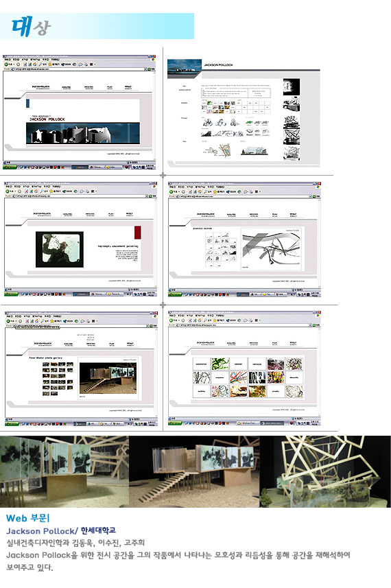Click the red square in video page screenshot

[138, 232]
